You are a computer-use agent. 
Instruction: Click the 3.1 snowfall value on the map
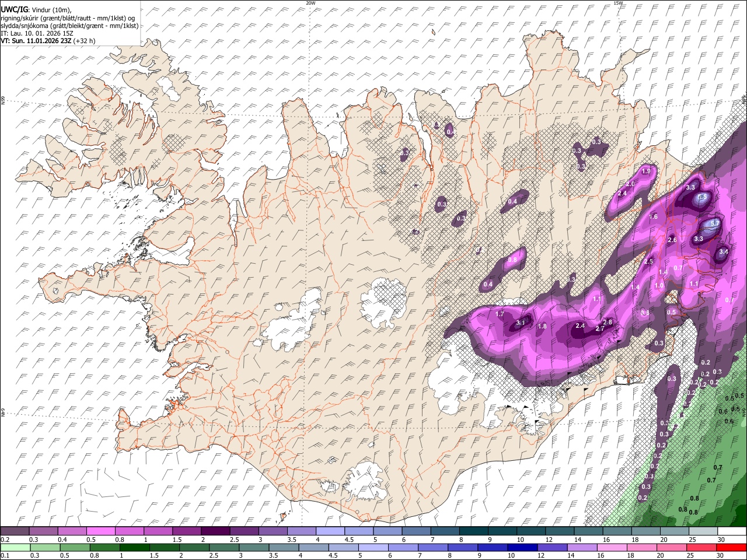[521, 323]
